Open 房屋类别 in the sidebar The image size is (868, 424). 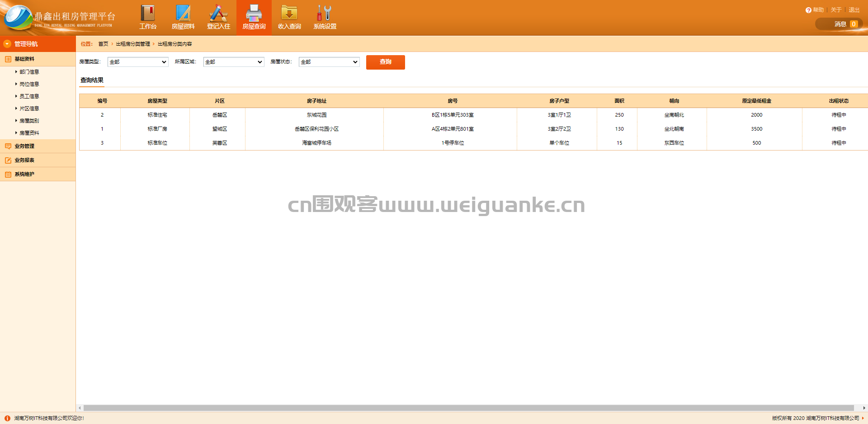click(29, 121)
